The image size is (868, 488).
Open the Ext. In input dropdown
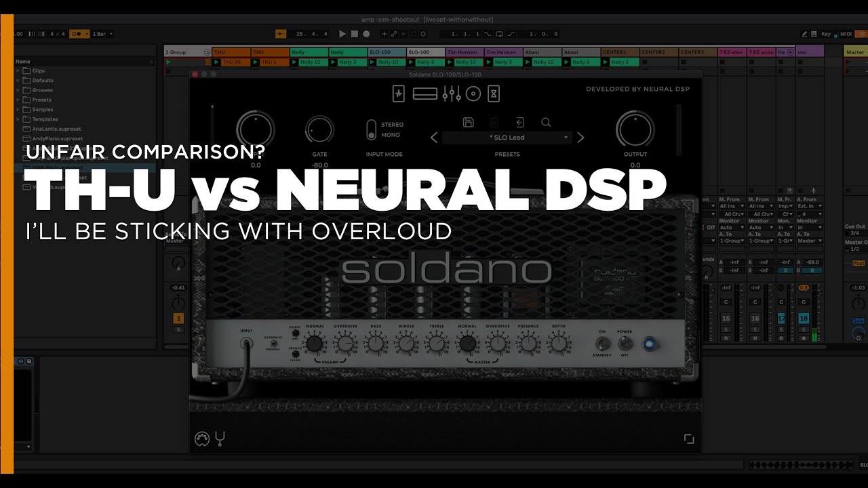click(x=809, y=206)
